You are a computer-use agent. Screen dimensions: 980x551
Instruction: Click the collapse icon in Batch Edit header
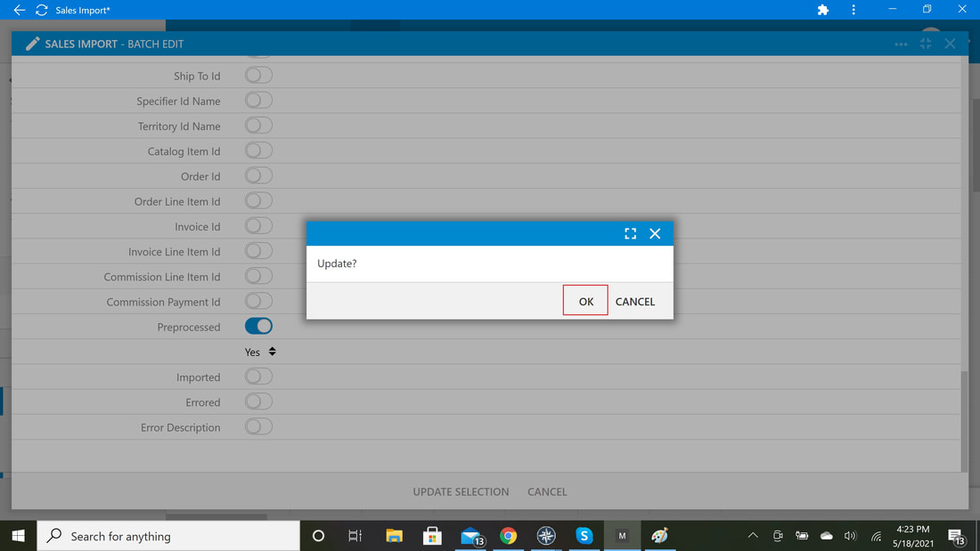pos(926,44)
